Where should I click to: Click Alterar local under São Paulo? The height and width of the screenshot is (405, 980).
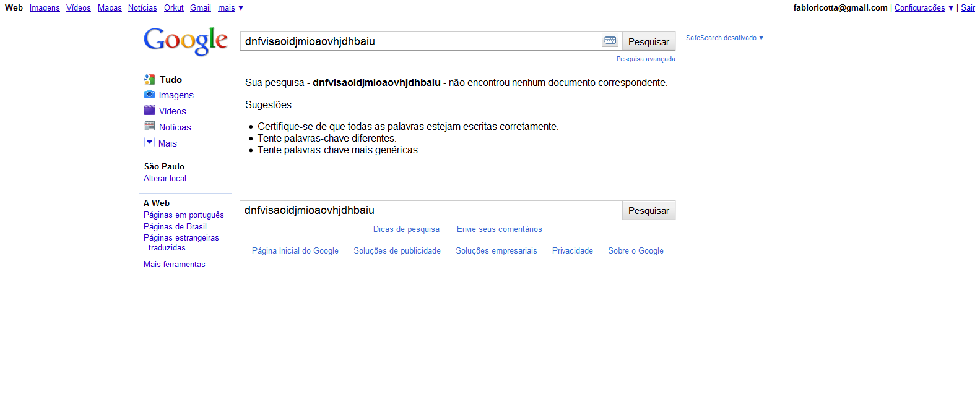click(165, 179)
